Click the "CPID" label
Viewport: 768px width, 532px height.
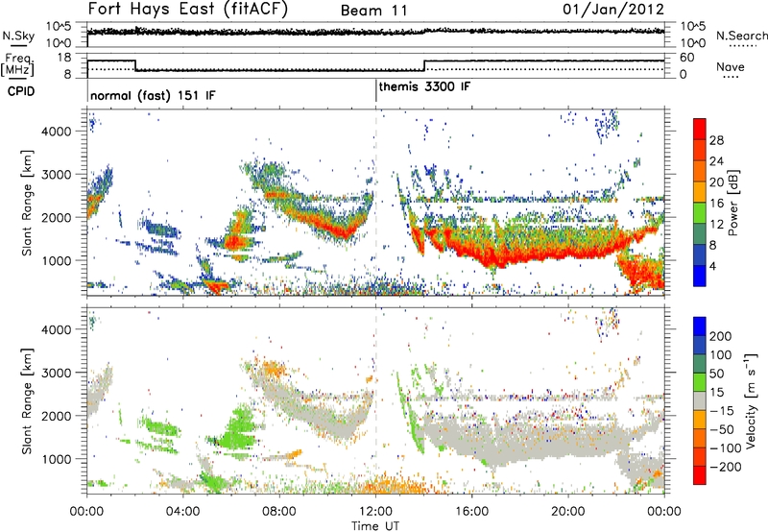(x=21, y=91)
